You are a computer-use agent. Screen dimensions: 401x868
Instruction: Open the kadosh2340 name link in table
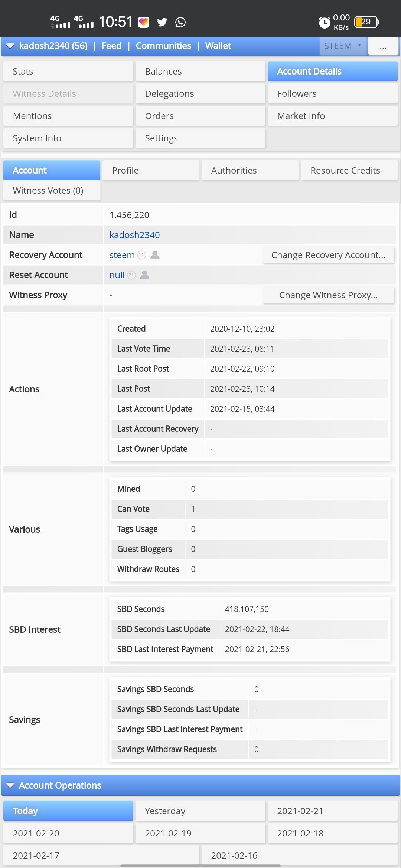(134, 235)
